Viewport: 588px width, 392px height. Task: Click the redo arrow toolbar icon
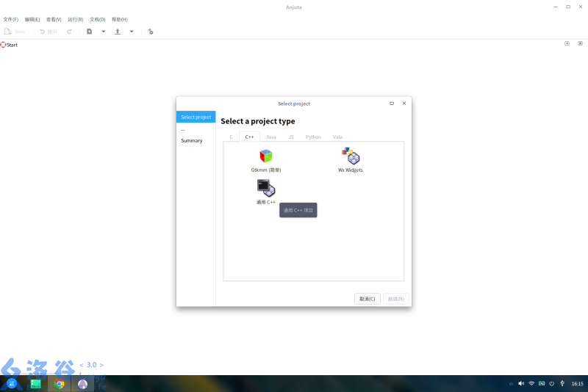[x=70, y=32]
